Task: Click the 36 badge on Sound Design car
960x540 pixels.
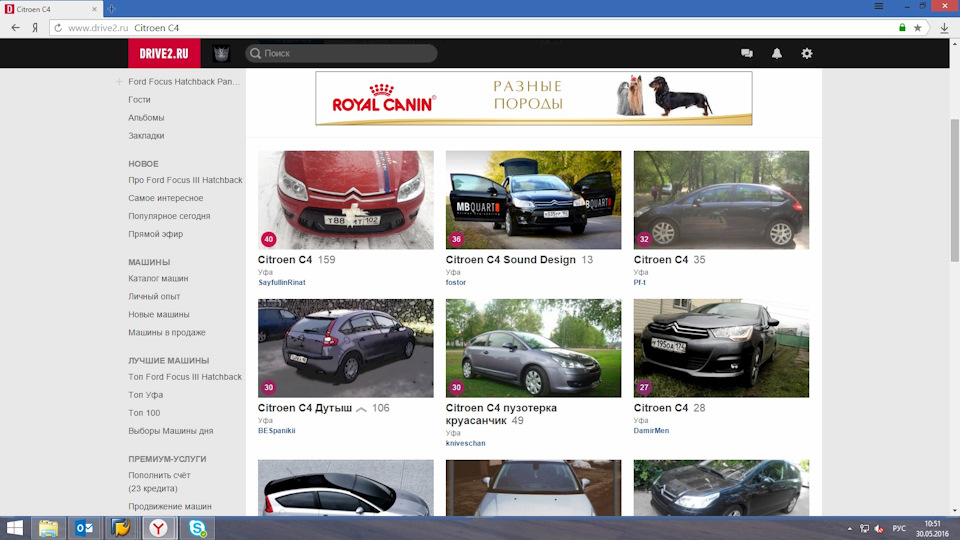Action: coord(456,239)
